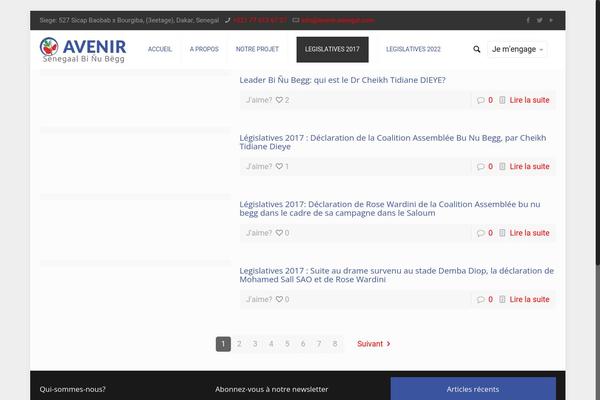The image size is (600, 400).
Task: Click document icon beside Lire la suite, Rose Wardini article
Action: [x=502, y=233]
